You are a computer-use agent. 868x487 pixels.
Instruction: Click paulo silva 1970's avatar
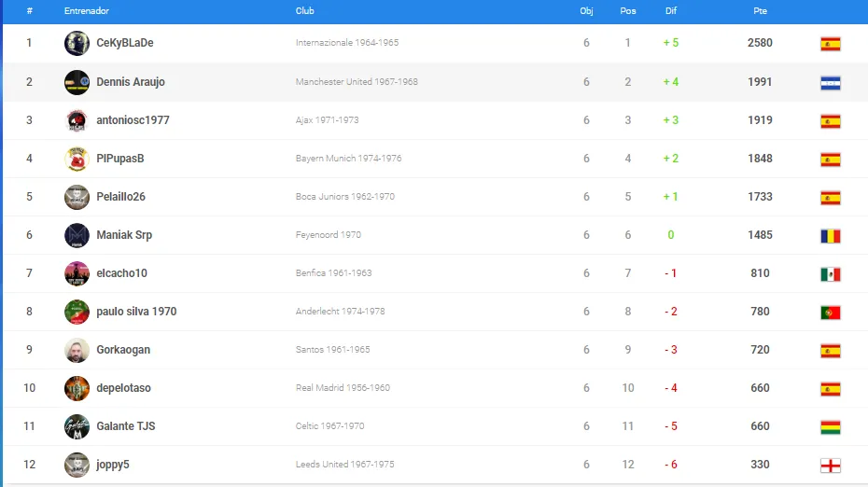77,312
